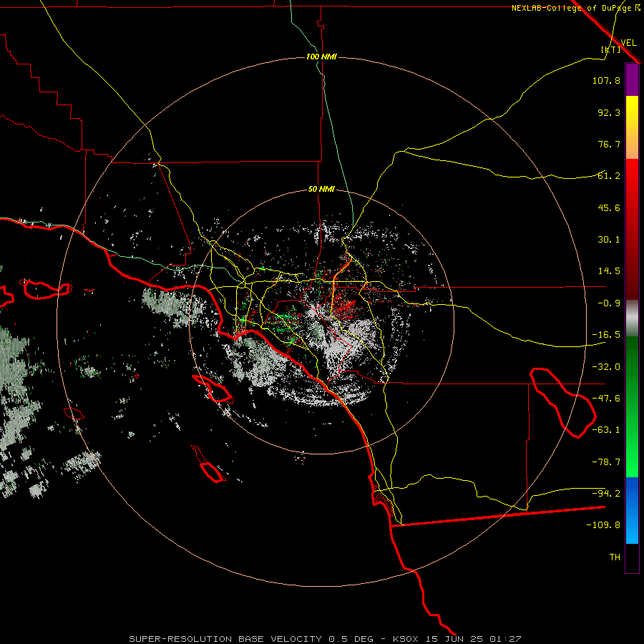Viewport: 644px width, 644px height.
Task: Click the 45.6 velocity scale value
Action: (x=609, y=208)
